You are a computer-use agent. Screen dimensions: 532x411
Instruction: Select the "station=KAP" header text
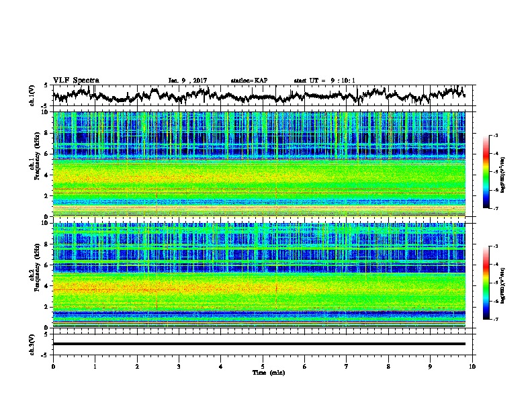pyautogui.click(x=249, y=81)
